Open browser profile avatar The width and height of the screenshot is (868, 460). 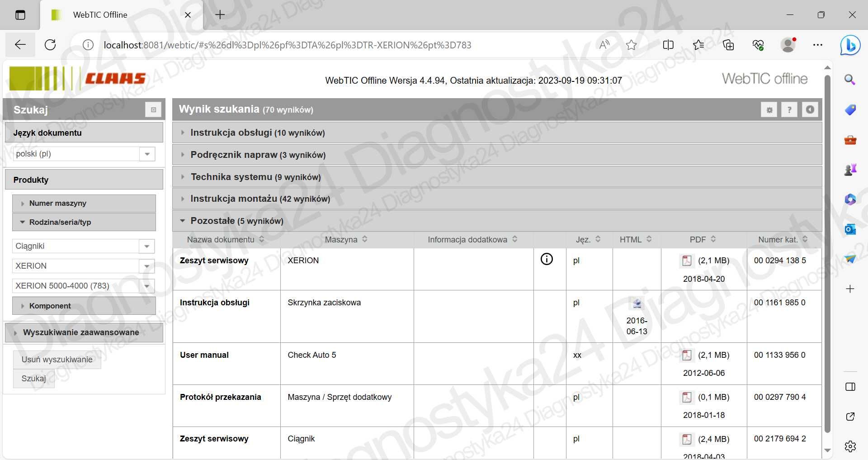coord(788,45)
